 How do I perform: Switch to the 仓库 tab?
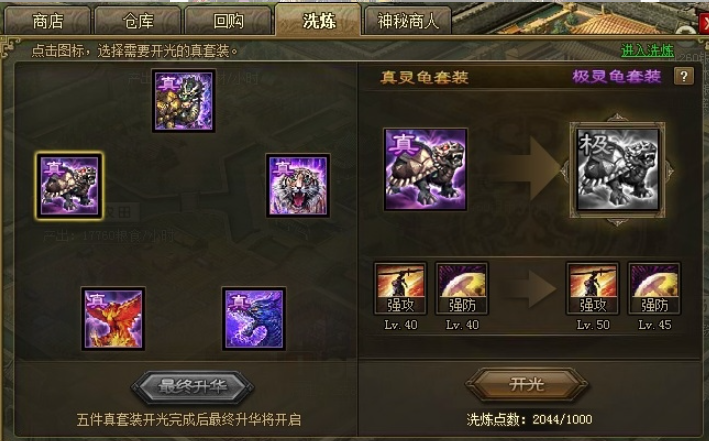[x=138, y=21]
